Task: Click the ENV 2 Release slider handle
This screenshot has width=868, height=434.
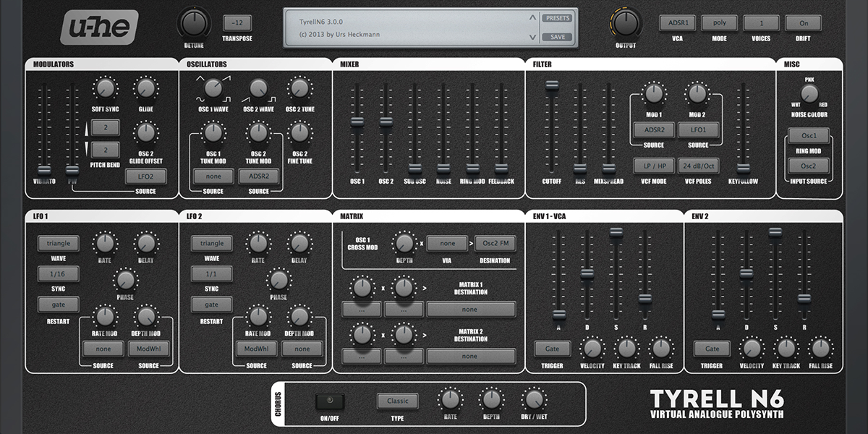Action: [x=804, y=298]
